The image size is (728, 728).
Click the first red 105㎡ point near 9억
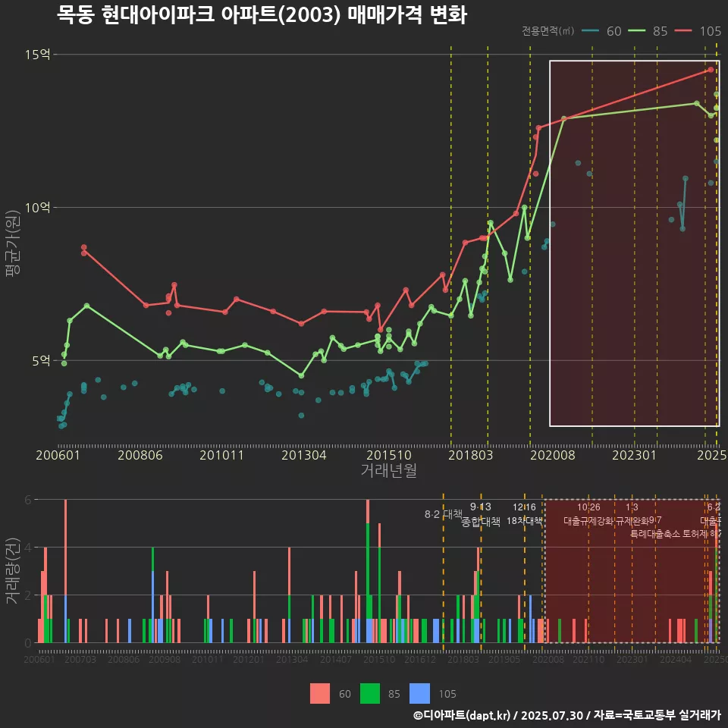(x=83, y=247)
